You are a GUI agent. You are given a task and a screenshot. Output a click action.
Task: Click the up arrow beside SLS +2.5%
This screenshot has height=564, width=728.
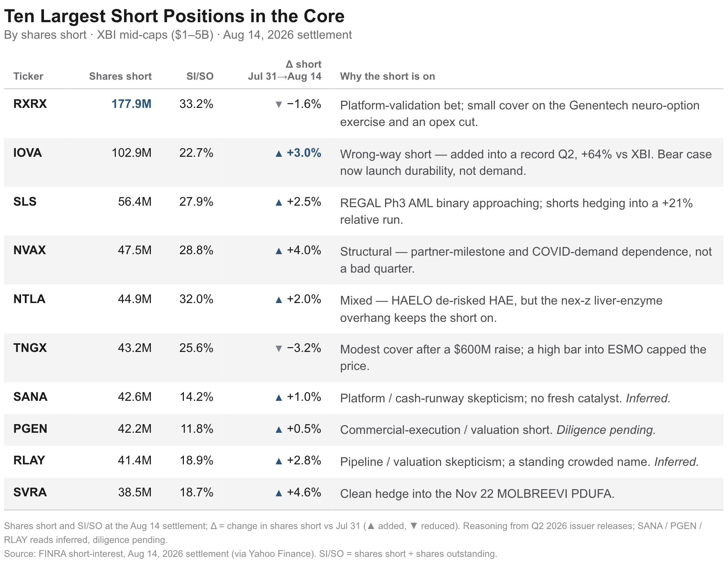[279, 202]
